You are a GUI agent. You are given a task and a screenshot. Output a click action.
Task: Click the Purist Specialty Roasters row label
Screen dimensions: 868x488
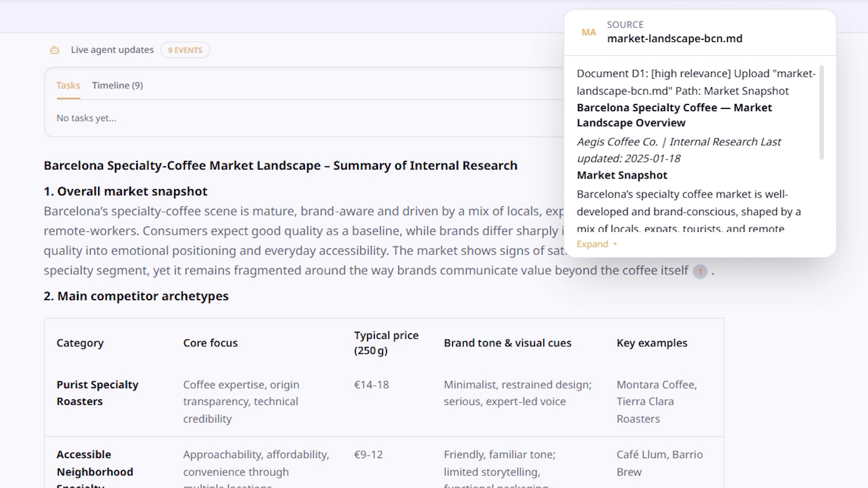(x=97, y=393)
